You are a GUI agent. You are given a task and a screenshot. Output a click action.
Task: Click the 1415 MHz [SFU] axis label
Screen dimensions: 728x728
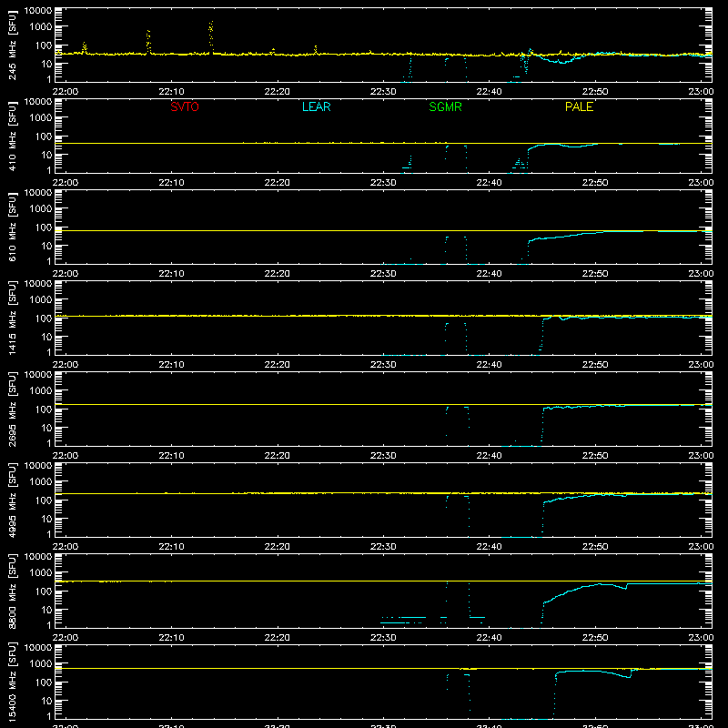(13, 318)
